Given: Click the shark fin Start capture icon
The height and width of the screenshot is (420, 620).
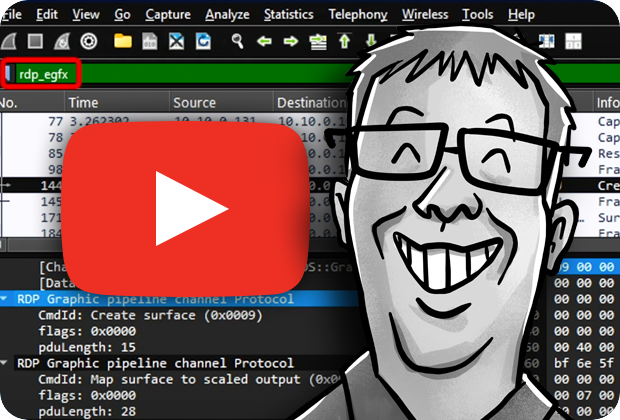Looking at the screenshot, I should pyautogui.click(x=9, y=41).
